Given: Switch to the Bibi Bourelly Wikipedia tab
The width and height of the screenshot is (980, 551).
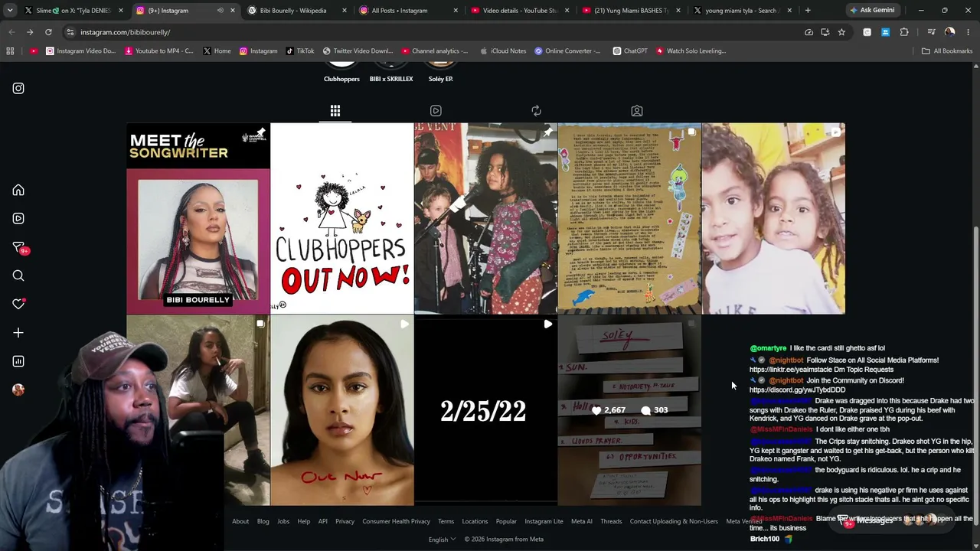Looking at the screenshot, I should click(298, 11).
